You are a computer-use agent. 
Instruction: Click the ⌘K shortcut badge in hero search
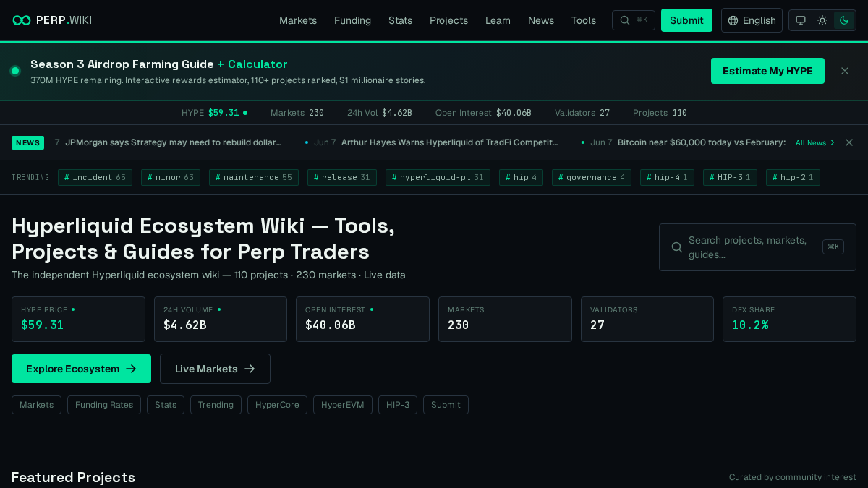click(833, 247)
